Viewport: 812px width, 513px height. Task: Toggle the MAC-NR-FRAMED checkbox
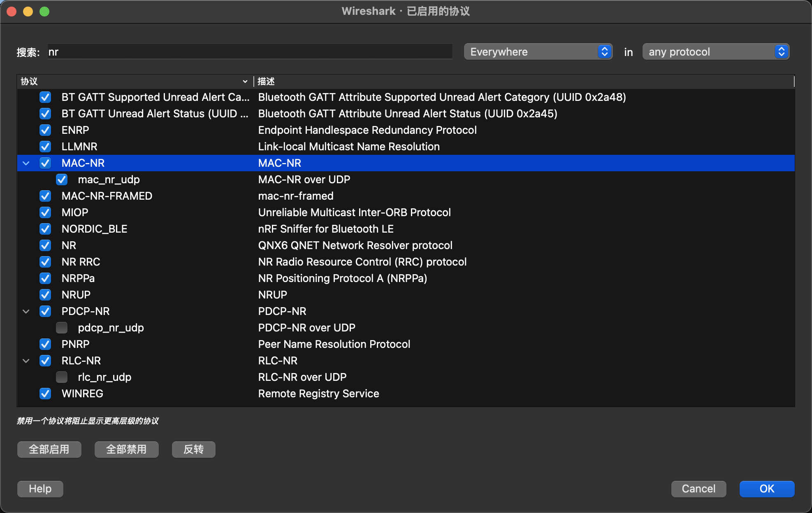point(45,196)
